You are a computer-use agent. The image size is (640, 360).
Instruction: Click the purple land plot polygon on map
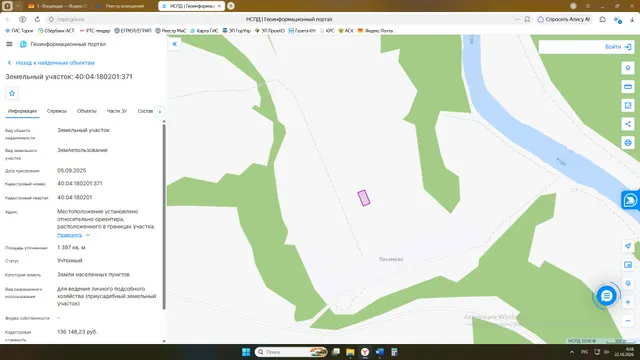364,198
